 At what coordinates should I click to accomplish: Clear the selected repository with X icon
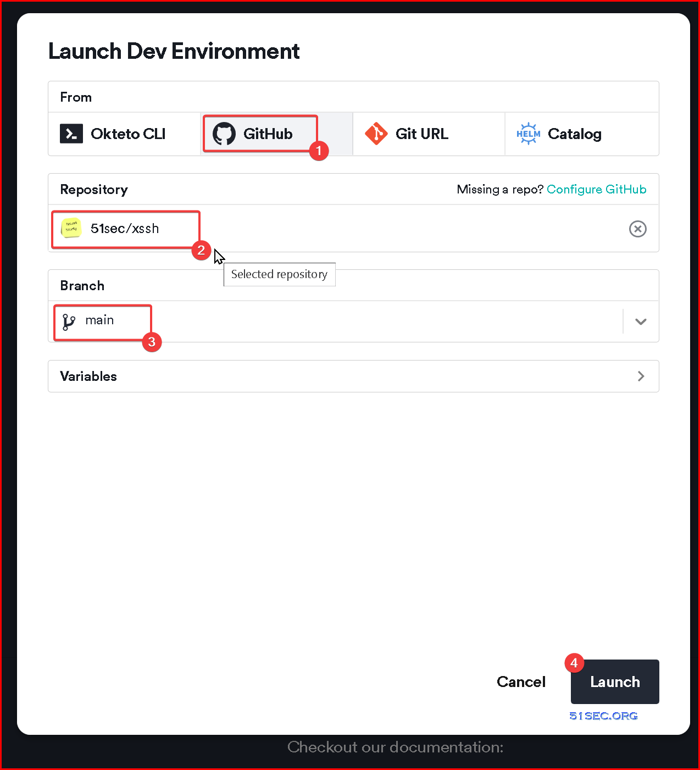coord(638,229)
